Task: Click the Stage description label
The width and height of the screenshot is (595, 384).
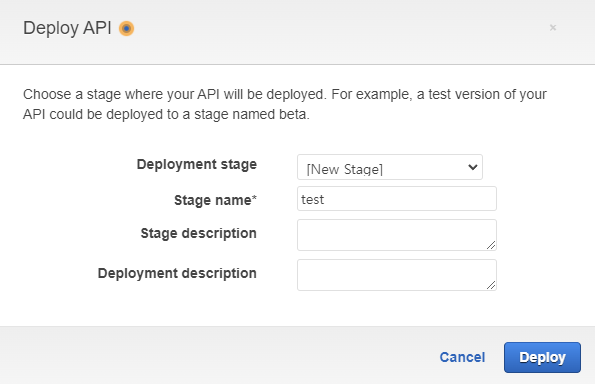Action: (198, 233)
